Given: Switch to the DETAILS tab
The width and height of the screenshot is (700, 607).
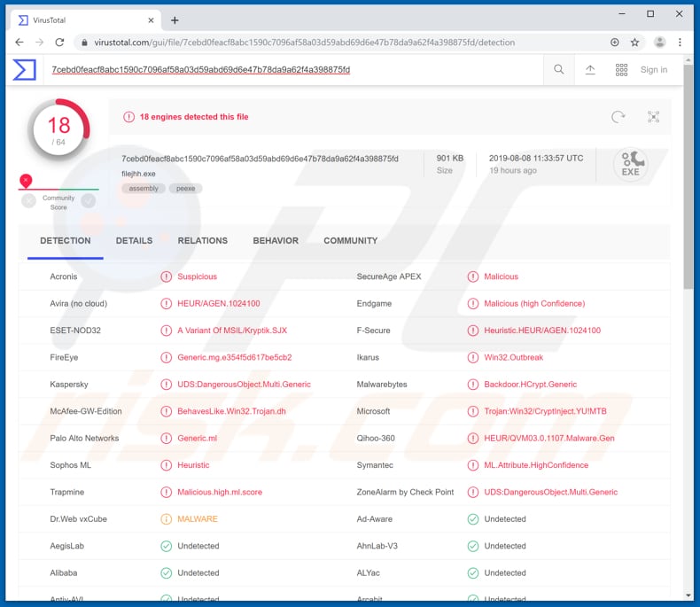Looking at the screenshot, I should pyautogui.click(x=134, y=240).
